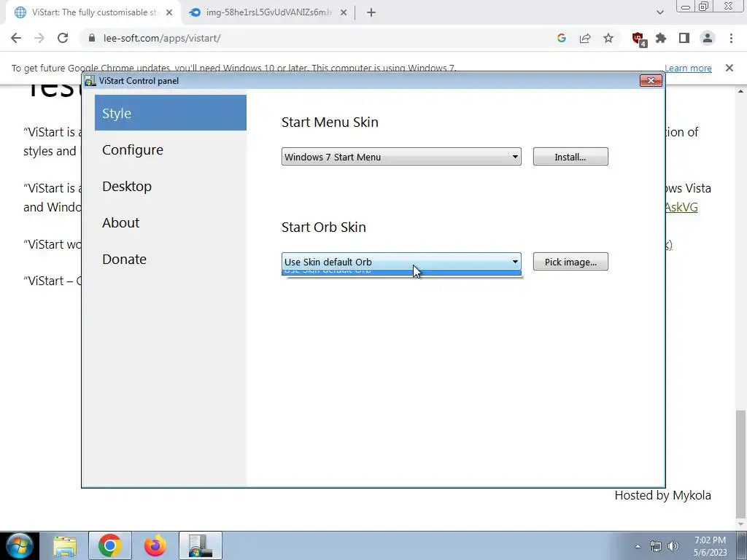The height and width of the screenshot is (560, 747).
Task: Click the Hosted by Mykola text
Action: click(662, 495)
